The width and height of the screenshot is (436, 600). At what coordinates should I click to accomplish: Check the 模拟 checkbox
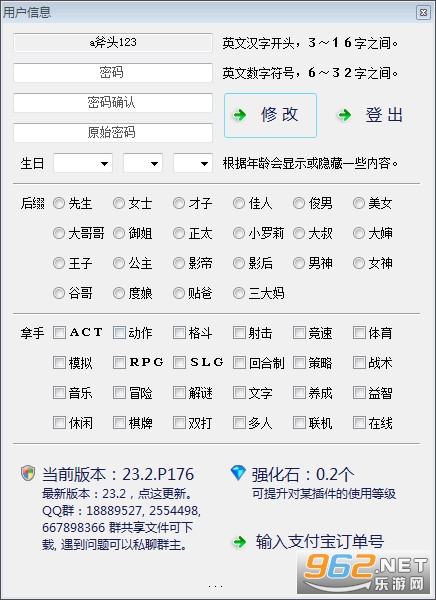(x=59, y=362)
